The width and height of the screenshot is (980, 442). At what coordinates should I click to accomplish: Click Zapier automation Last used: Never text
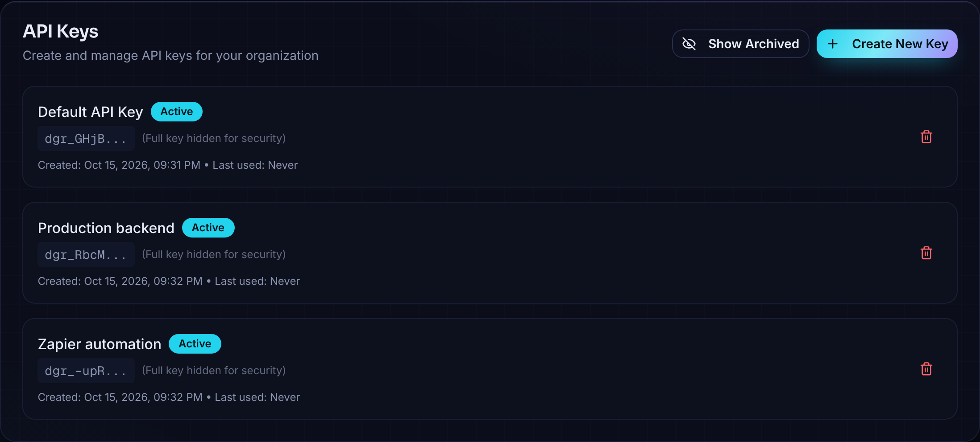point(257,397)
